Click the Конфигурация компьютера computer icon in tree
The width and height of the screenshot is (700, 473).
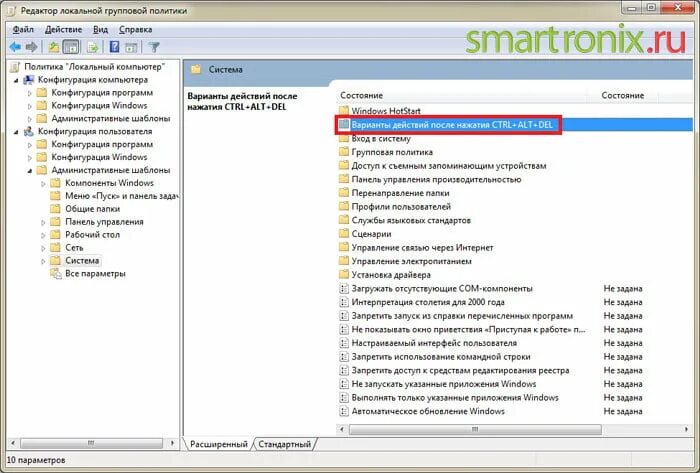29,80
